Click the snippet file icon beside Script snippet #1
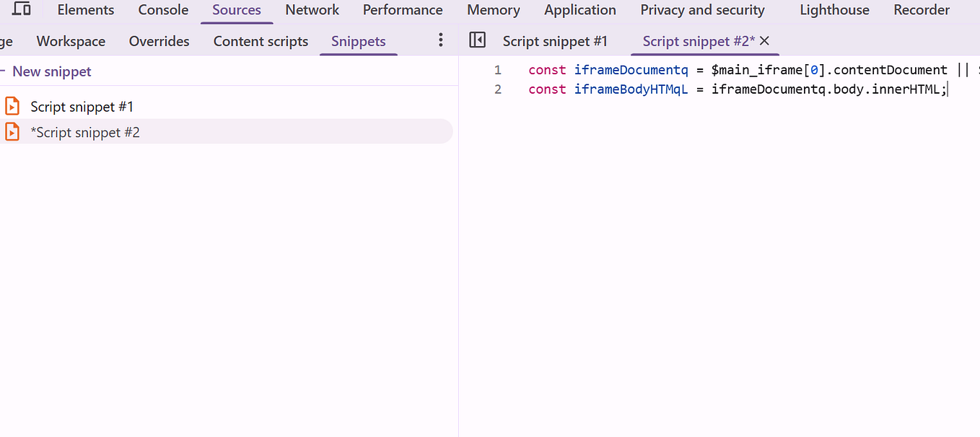Image resolution: width=980 pixels, height=437 pixels. point(12,106)
